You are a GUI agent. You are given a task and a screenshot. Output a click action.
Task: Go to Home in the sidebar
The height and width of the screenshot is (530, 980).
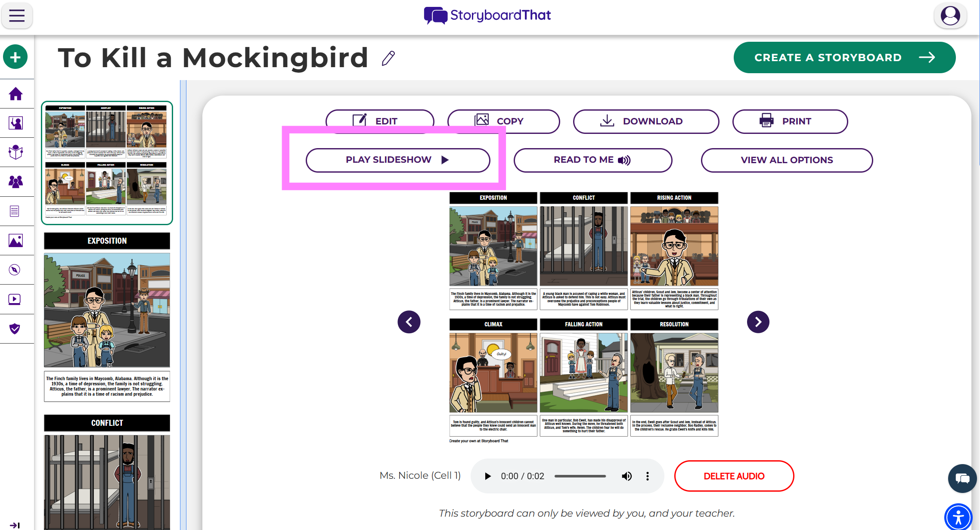click(x=16, y=94)
